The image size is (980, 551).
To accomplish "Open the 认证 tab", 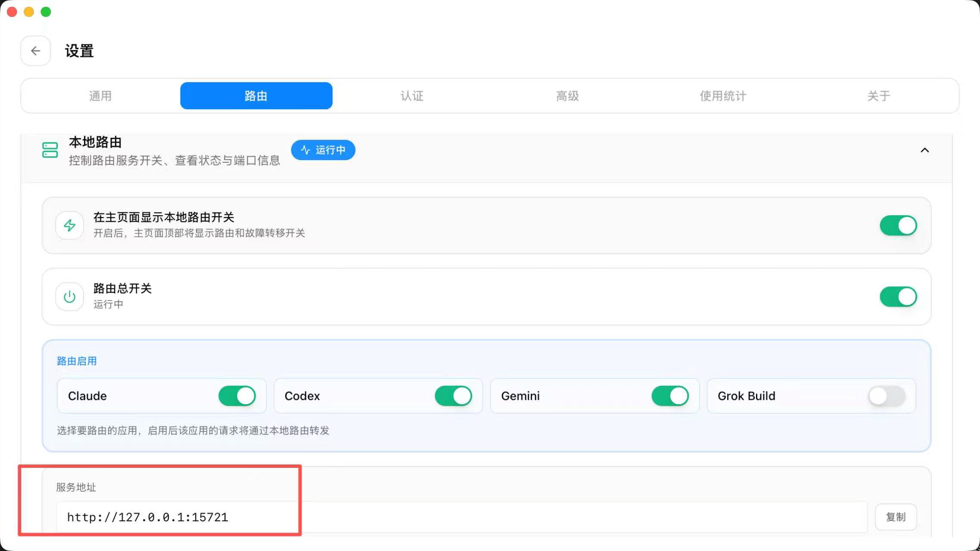I will coord(412,96).
